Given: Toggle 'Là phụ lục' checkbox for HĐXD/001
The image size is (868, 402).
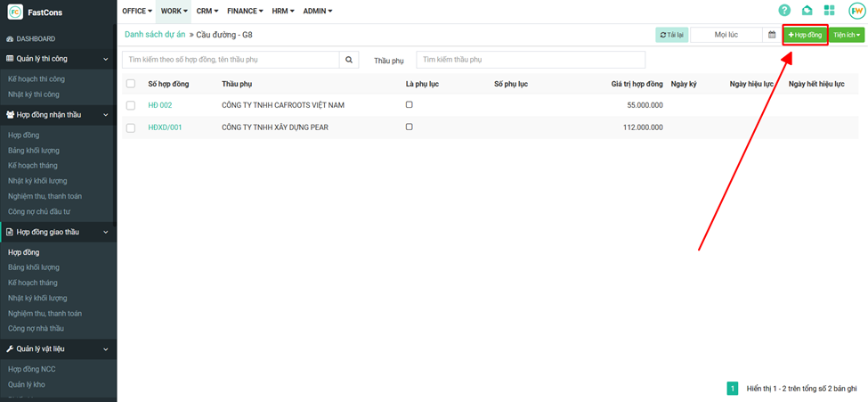Looking at the screenshot, I should [x=409, y=127].
